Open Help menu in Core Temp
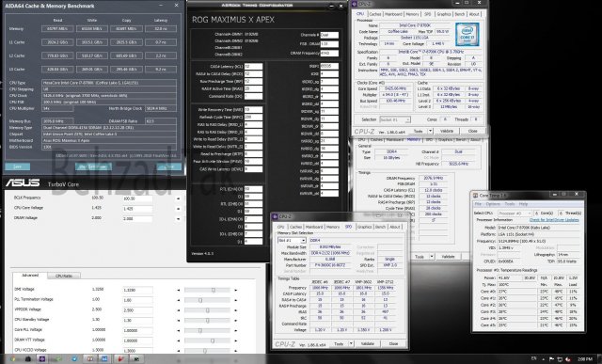The width and height of the screenshot is (602, 364). [523, 204]
